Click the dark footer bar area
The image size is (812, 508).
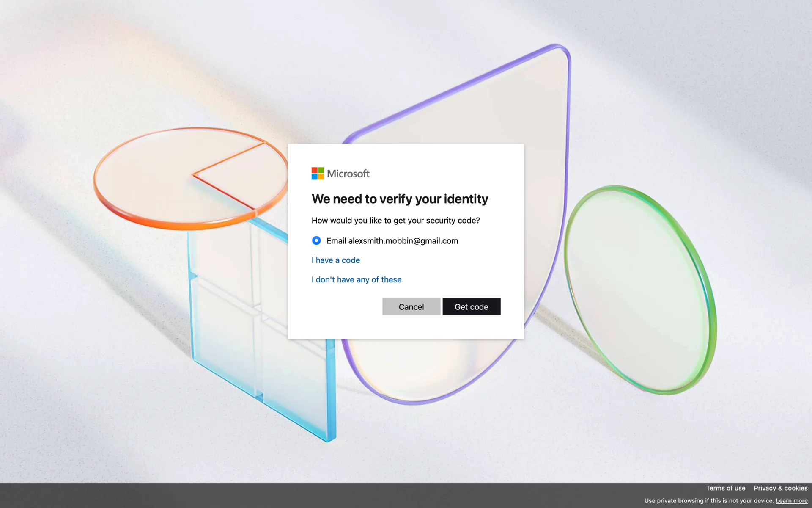(296, 495)
